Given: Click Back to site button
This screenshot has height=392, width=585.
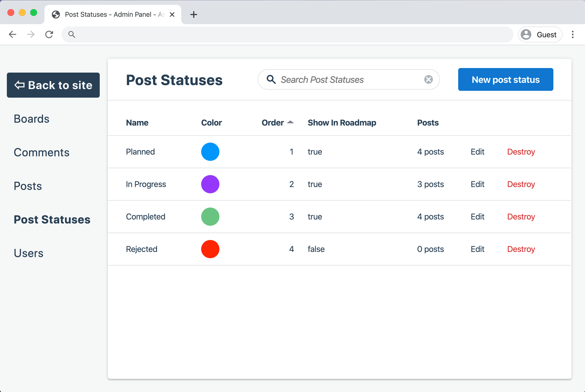Looking at the screenshot, I should pos(53,85).
